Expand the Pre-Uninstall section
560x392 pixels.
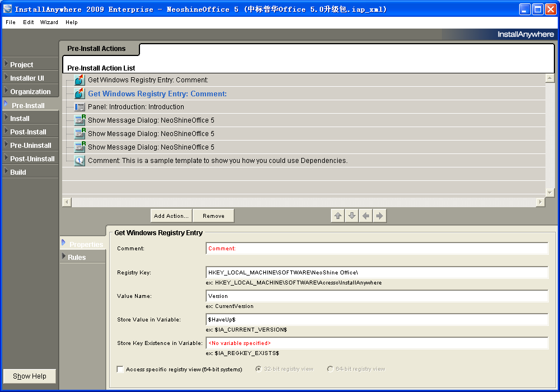point(30,145)
